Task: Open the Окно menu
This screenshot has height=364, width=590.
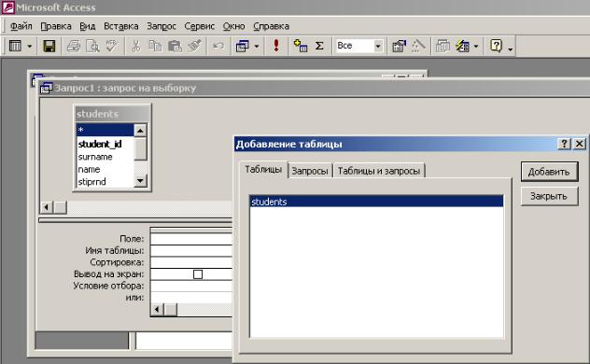Action: point(233,26)
